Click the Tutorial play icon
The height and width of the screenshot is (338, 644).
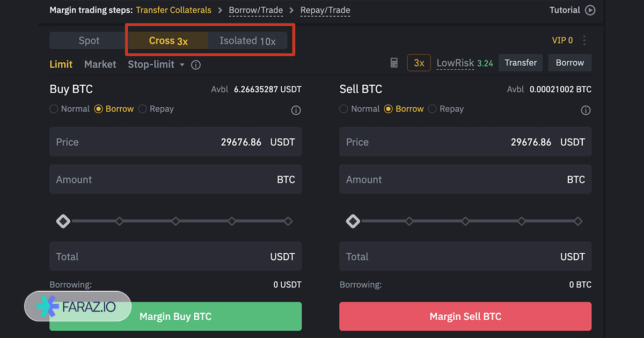click(590, 10)
